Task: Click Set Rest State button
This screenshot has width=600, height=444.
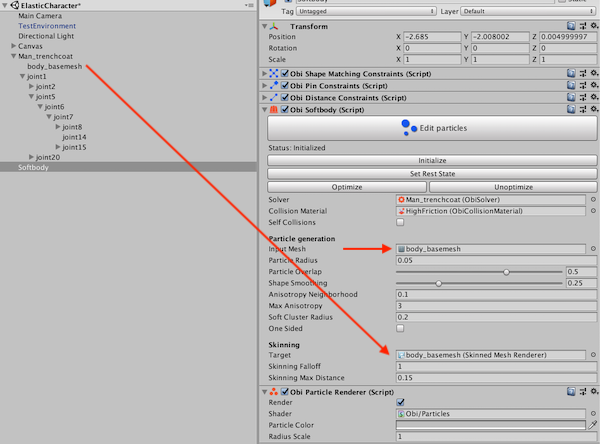Action: [x=432, y=173]
